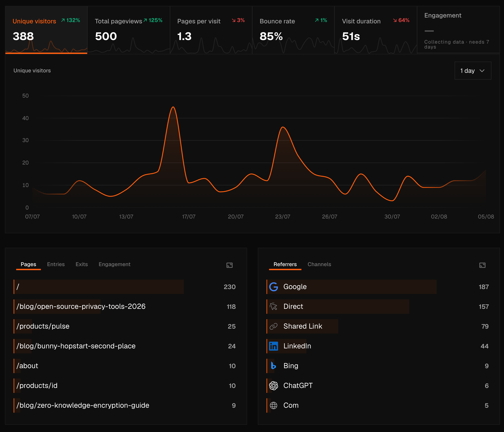This screenshot has width=504, height=432.
Task: Click the Google referrer logo
Action: (x=273, y=287)
